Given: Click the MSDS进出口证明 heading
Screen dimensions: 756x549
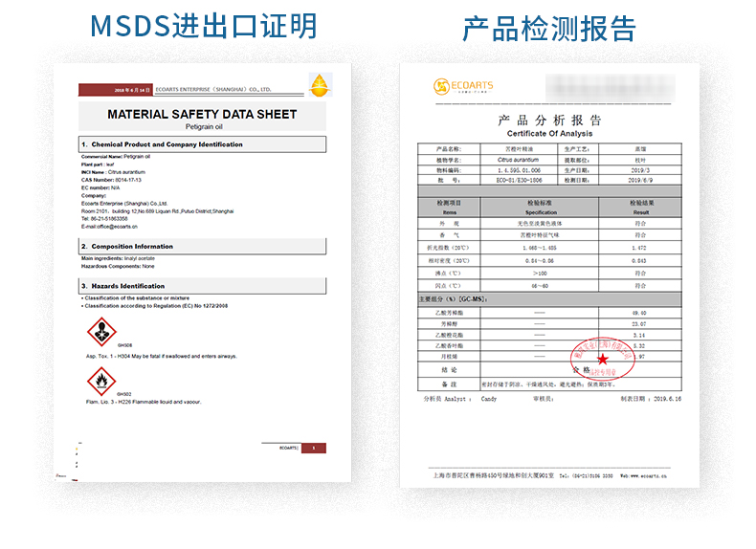Looking at the screenshot, I should tap(204, 26).
